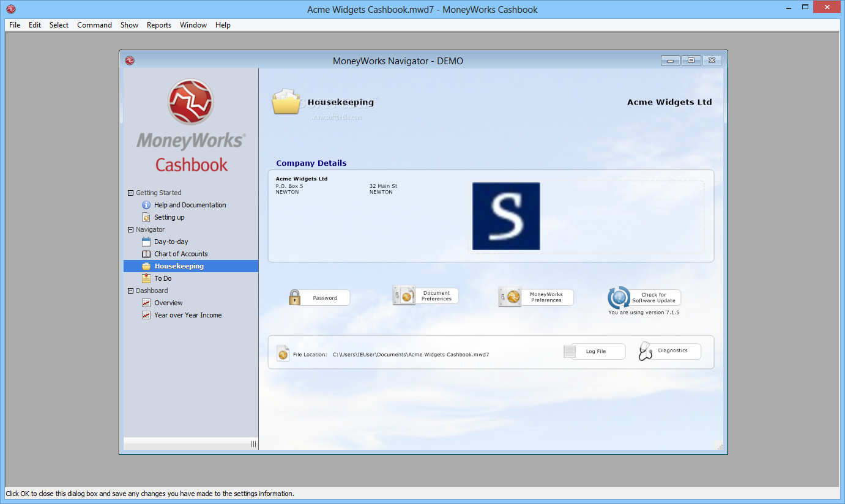The height and width of the screenshot is (504, 845).
Task: Open the Reports menu
Action: [159, 25]
